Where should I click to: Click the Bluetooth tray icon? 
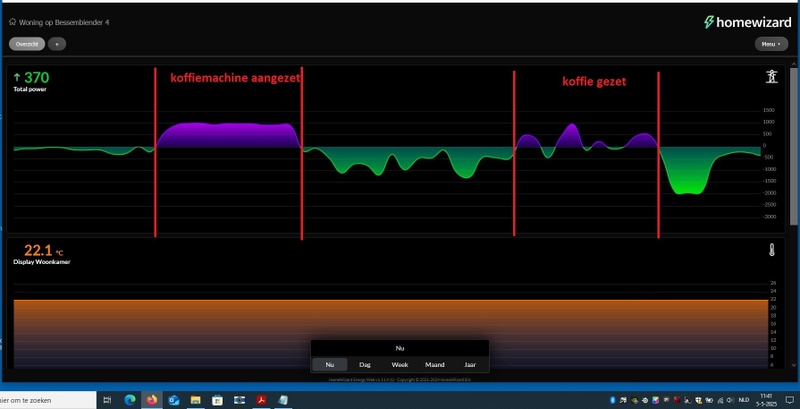coord(612,400)
